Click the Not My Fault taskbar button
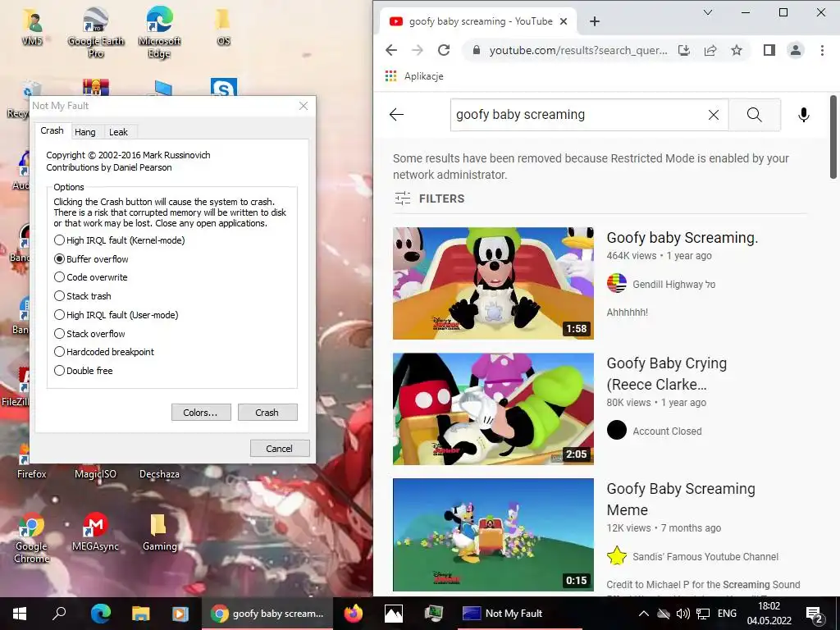This screenshot has width=840, height=630. coord(519,614)
